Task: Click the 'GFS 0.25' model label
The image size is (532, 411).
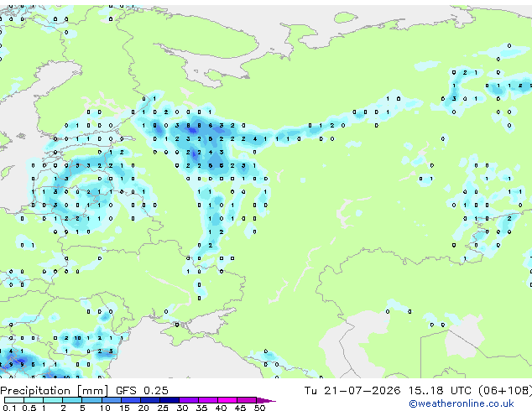Action: point(142,390)
